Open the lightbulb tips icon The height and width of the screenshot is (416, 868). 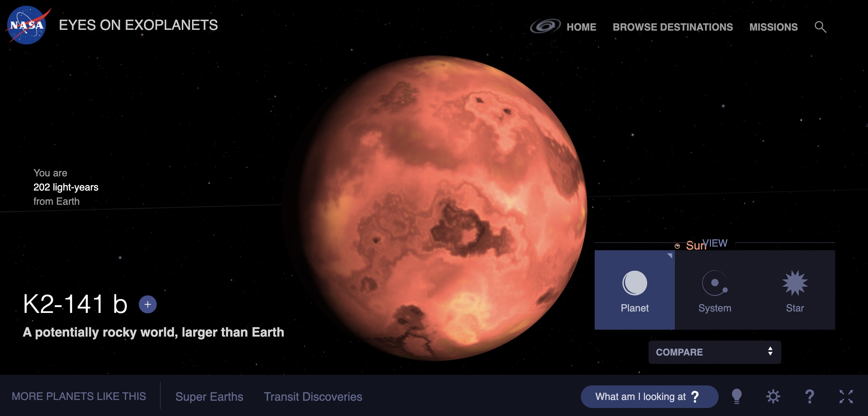(736, 396)
